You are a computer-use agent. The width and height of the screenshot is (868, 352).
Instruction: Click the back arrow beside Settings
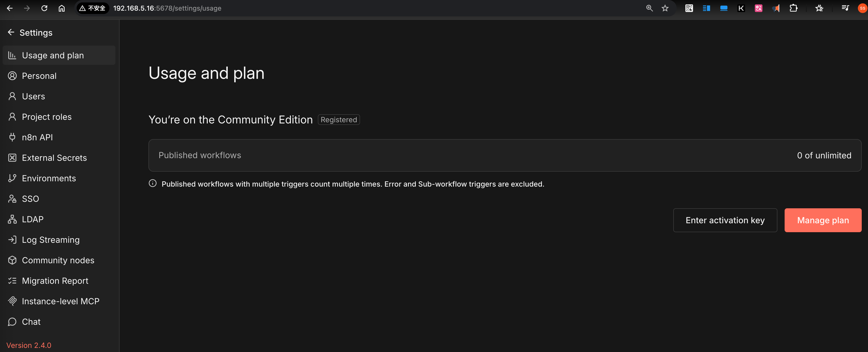(x=11, y=32)
